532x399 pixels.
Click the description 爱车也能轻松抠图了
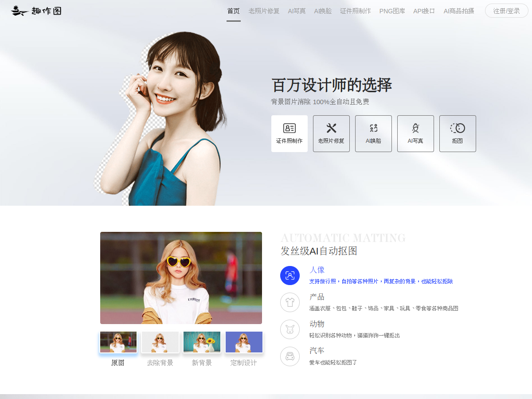coord(333,363)
